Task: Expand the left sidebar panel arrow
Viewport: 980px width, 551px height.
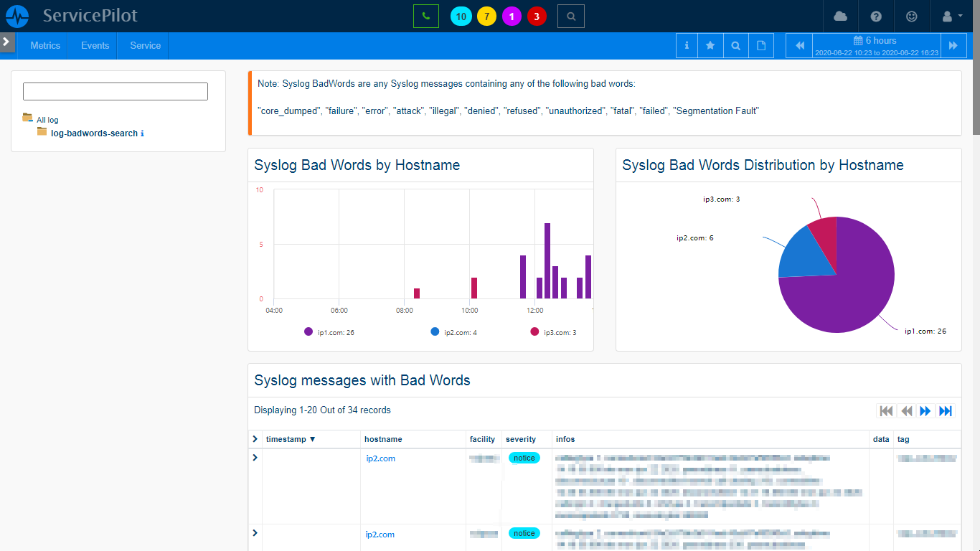Action: tap(6, 42)
